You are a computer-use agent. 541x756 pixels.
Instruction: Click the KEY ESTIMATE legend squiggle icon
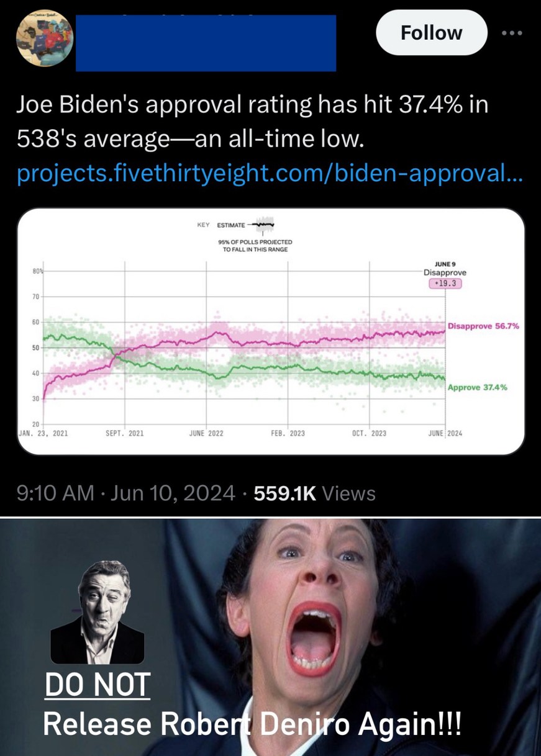[261, 225]
